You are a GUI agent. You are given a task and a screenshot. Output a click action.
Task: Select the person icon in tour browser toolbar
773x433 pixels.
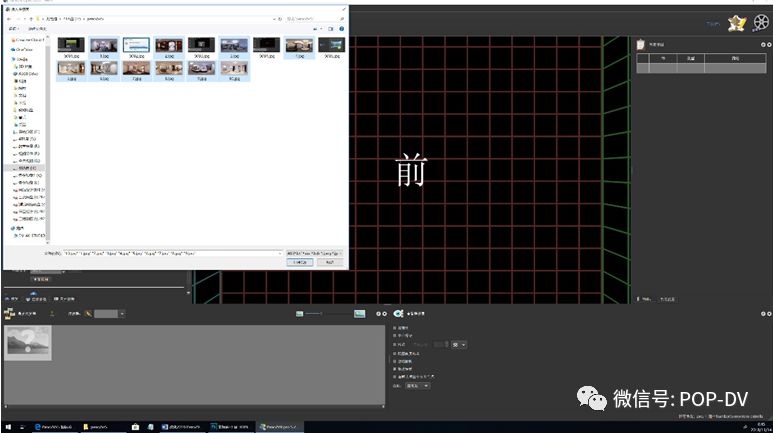(x=52, y=313)
